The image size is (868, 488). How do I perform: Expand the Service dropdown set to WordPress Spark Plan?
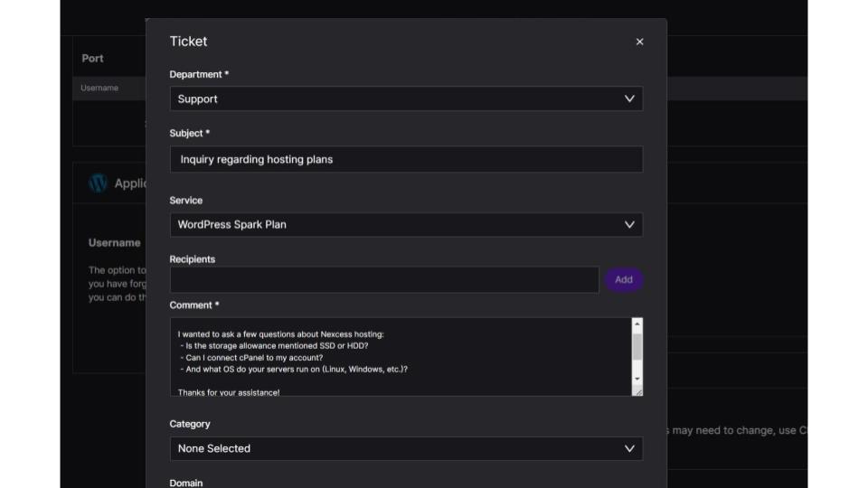pyautogui.click(x=406, y=224)
